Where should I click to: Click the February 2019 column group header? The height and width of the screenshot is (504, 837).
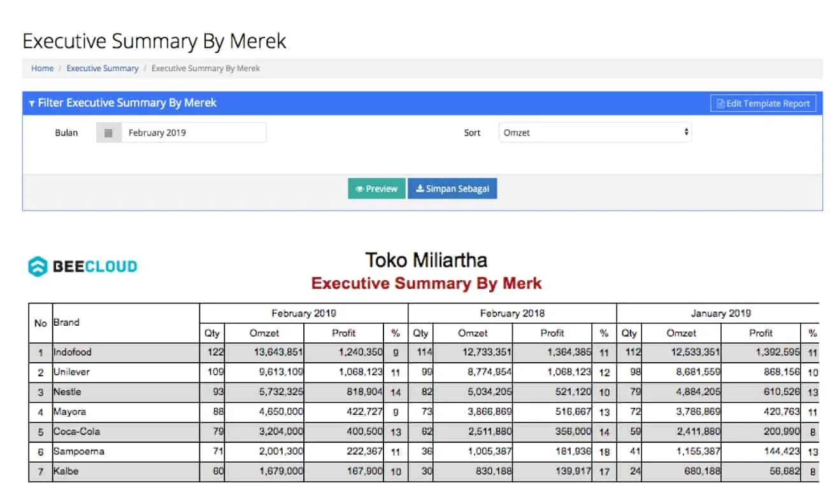click(x=304, y=313)
